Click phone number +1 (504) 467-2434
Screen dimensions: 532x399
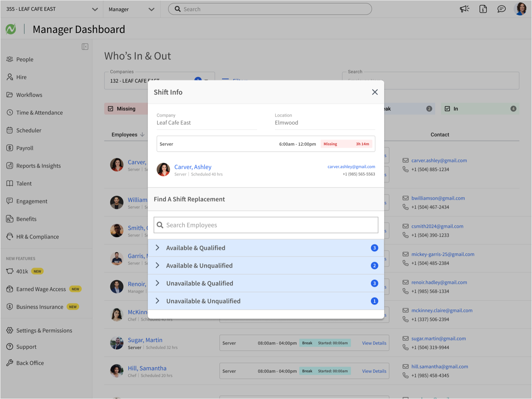click(x=430, y=207)
